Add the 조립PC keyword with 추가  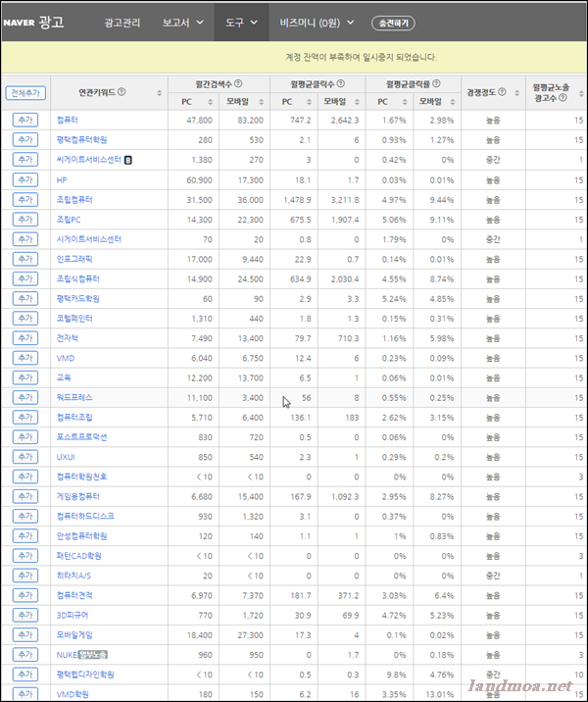[25, 219]
